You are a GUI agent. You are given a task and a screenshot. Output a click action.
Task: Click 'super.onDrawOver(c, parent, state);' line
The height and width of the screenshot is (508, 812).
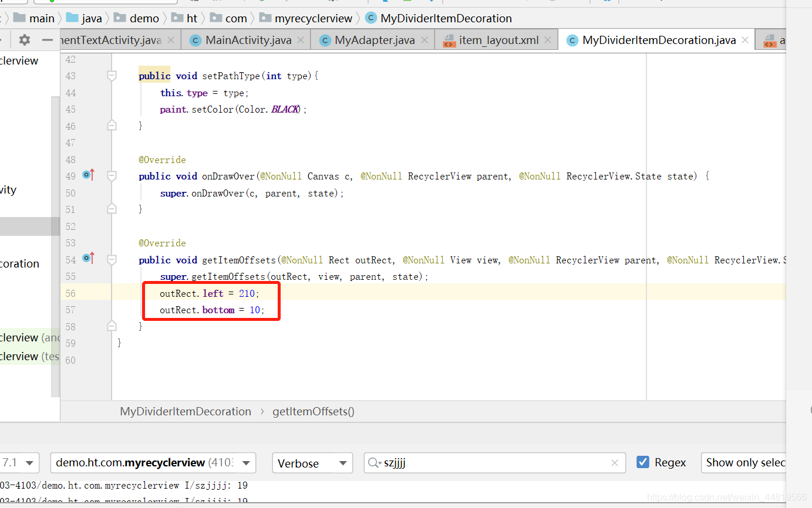pyautogui.click(x=252, y=193)
